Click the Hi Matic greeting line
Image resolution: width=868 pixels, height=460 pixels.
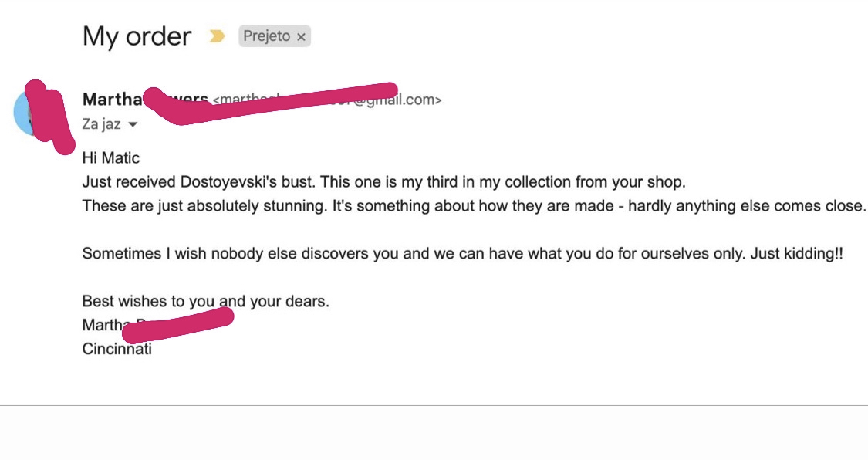[x=110, y=157]
